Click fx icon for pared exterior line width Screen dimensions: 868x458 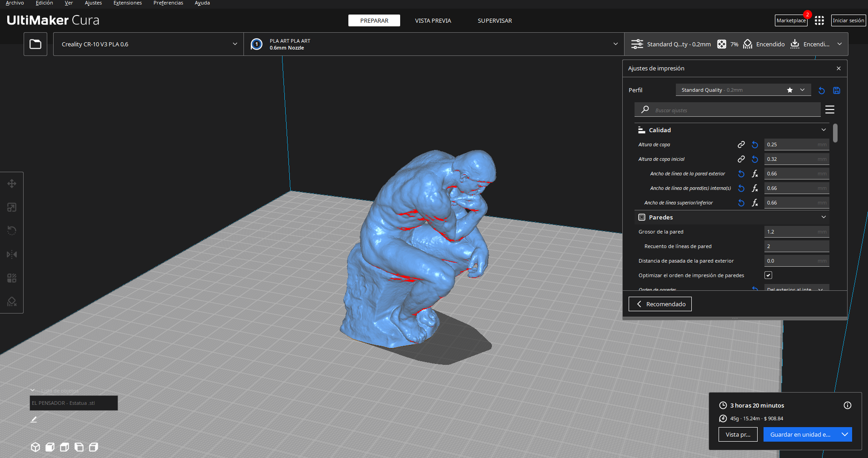755,174
